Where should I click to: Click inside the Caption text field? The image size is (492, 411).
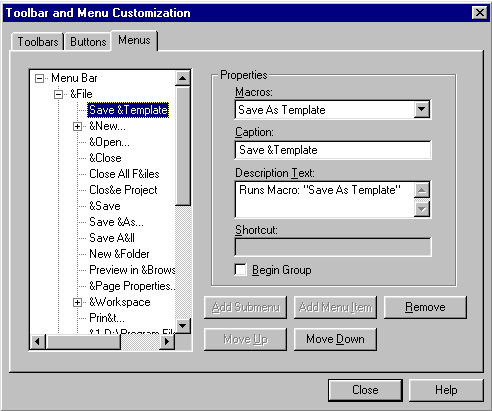pyautogui.click(x=333, y=150)
